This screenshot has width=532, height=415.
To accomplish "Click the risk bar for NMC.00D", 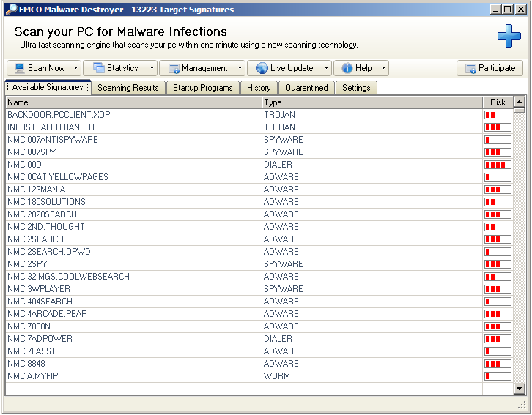I will click(x=498, y=165).
